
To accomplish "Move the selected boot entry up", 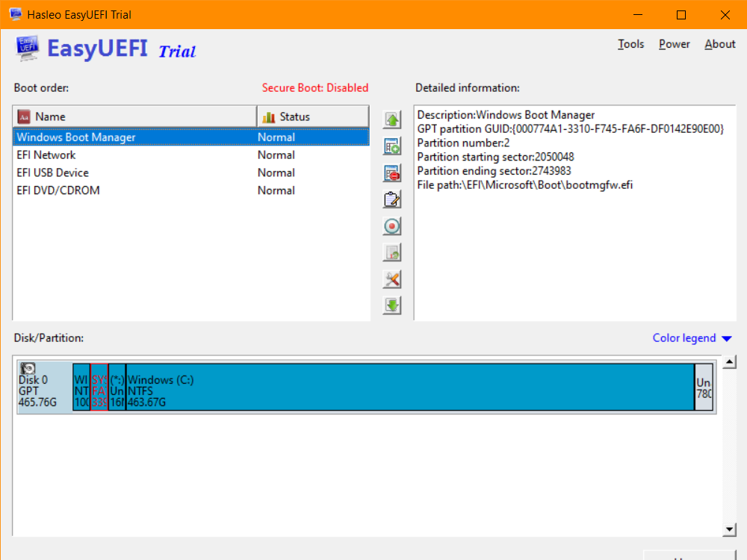I will point(391,119).
